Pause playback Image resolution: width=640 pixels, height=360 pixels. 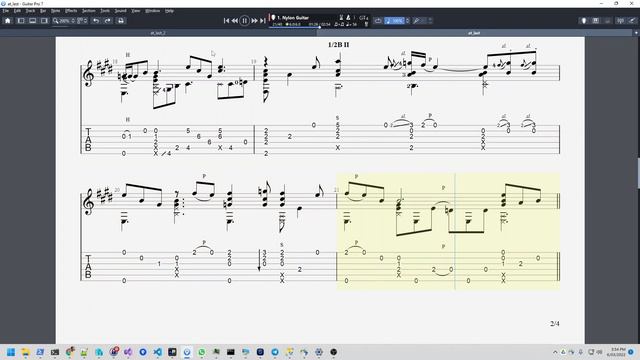(x=244, y=21)
